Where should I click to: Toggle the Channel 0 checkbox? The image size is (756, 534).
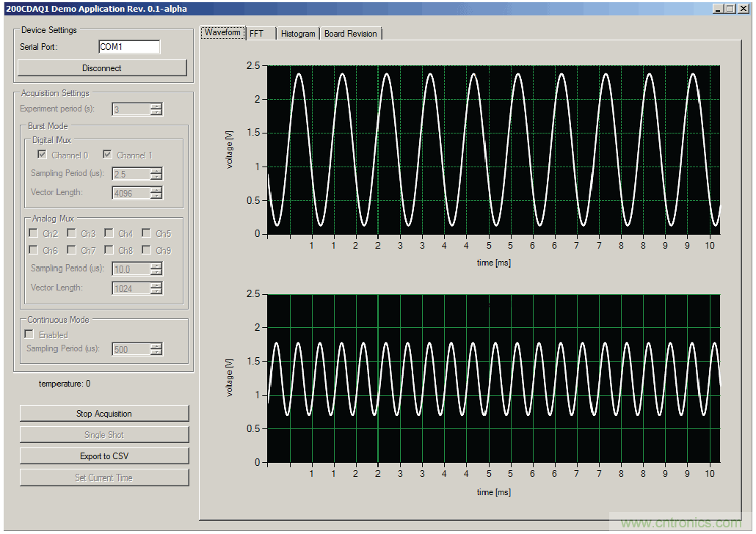coord(43,155)
